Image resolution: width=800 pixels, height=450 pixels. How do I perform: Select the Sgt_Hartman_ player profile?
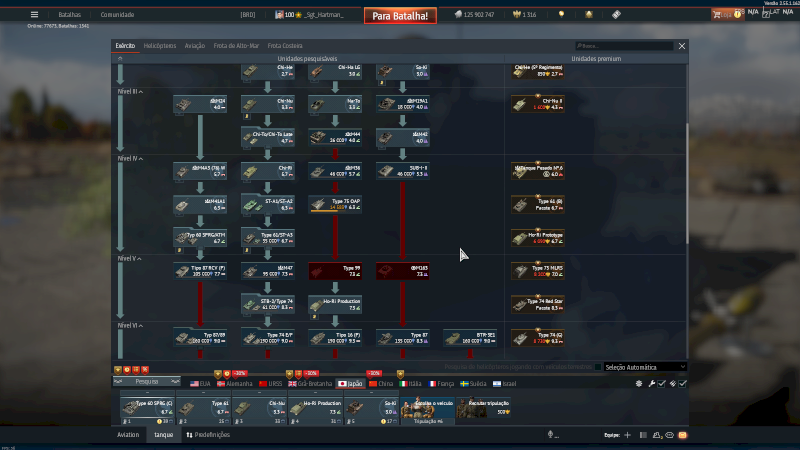309,15
